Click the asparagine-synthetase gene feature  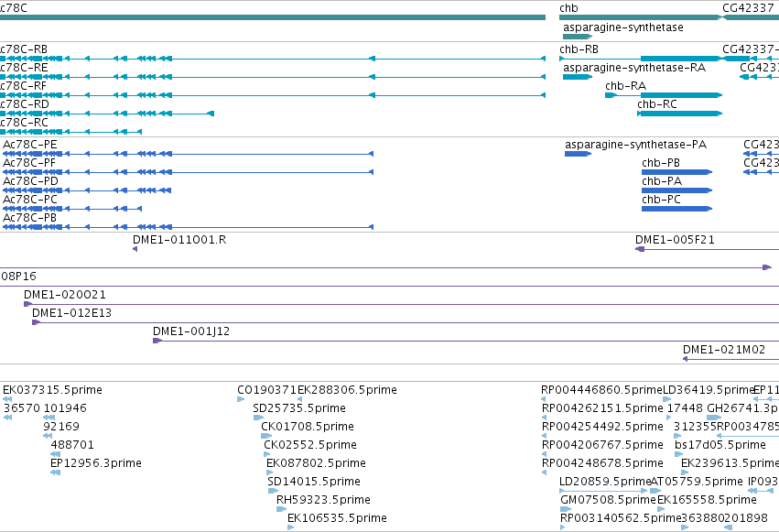[578, 37]
